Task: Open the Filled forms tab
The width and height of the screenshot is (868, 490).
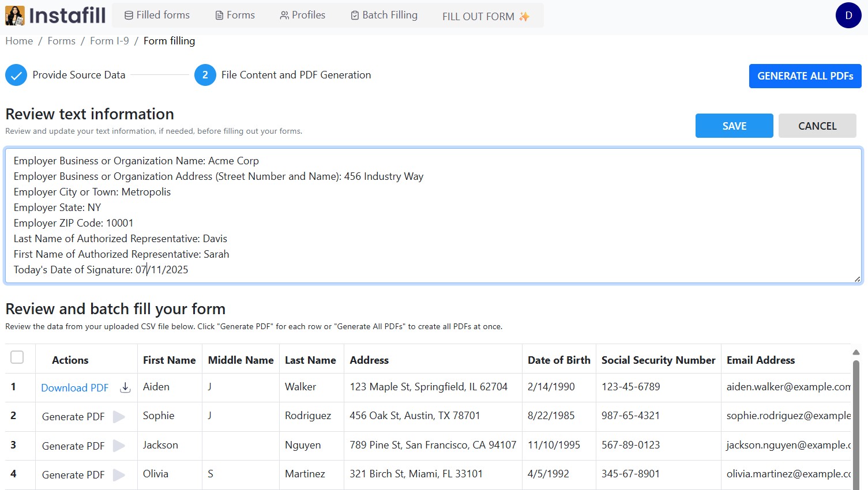Action: pyautogui.click(x=157, y=15)
